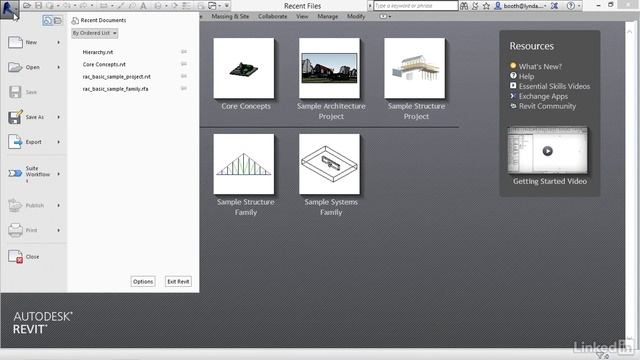Open the Sample Architecture Project thumbnail
Viewport: 640px width, 360px height.
[x=329, y=68]
